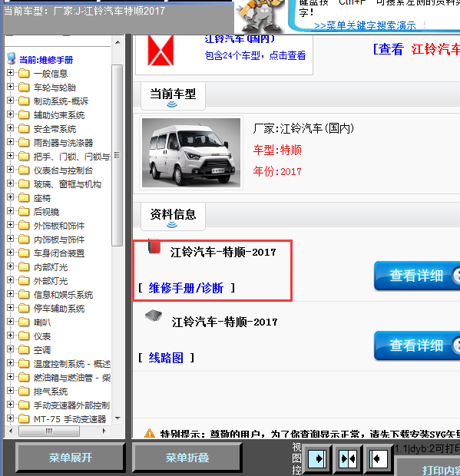460x476 pixels.
Task: Select the 内饰板与饰件 tree item
Action: point(59,240)
